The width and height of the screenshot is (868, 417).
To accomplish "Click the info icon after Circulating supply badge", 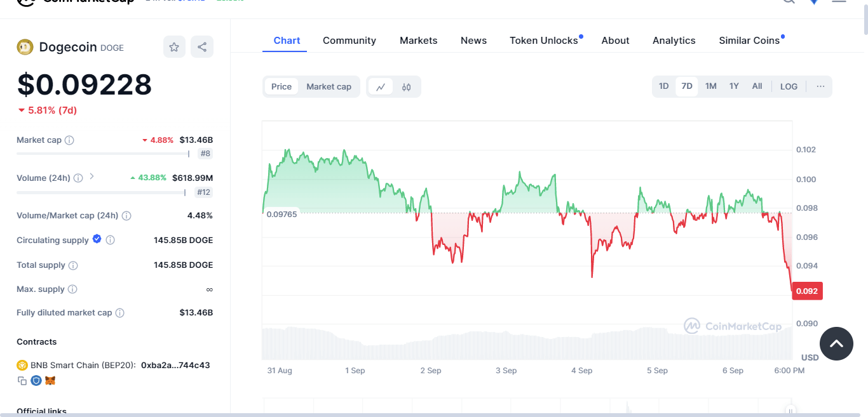I will tap(110, 240).
